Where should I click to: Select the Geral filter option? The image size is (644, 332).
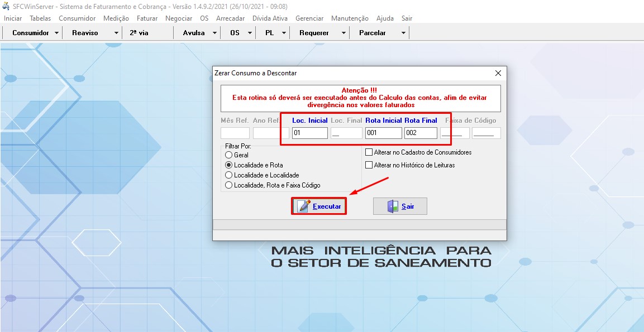point(228,155)
